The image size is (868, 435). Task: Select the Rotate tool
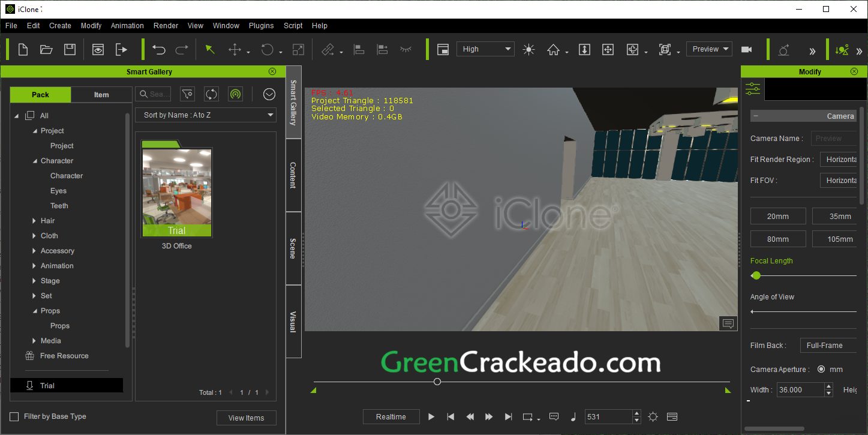pyautogui.click(x=266, y=49)
